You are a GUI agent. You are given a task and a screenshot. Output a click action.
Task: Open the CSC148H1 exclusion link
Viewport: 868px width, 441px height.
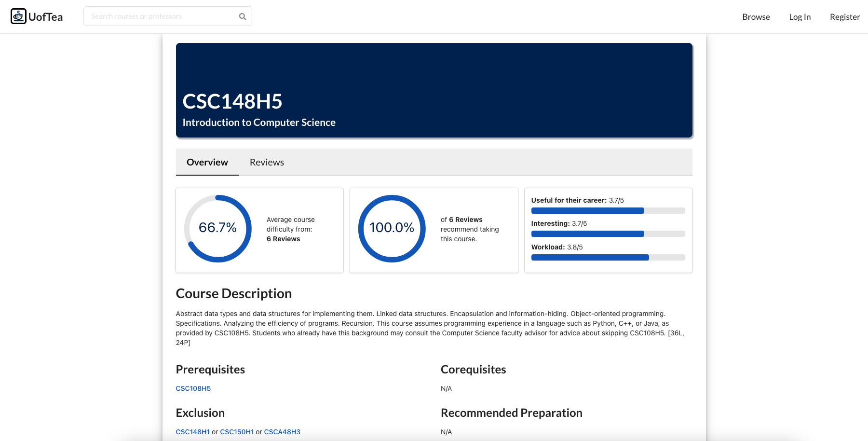(x=193, y=432)
